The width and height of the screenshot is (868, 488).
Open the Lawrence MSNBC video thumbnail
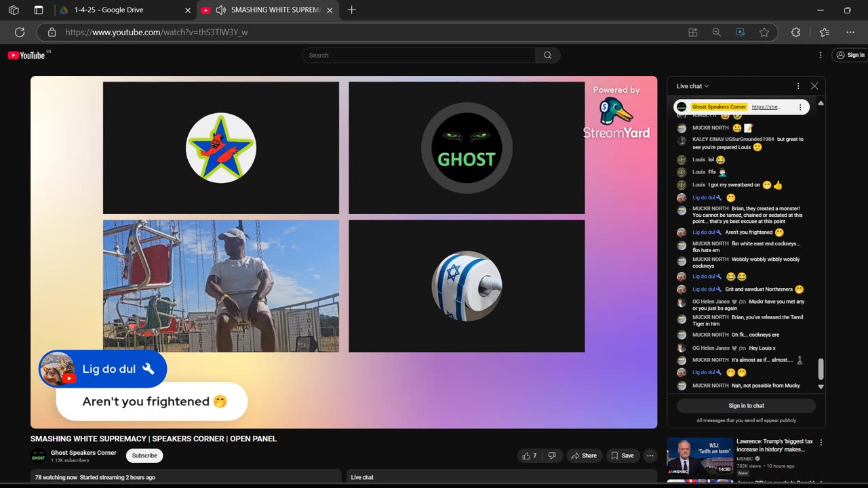tap(699, 456)
